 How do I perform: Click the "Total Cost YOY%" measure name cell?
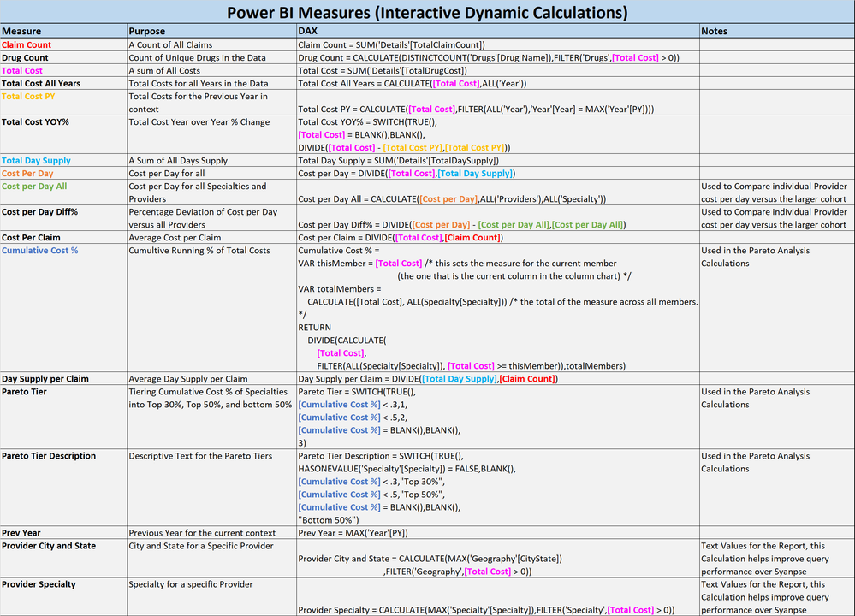(x=64, y=134)
